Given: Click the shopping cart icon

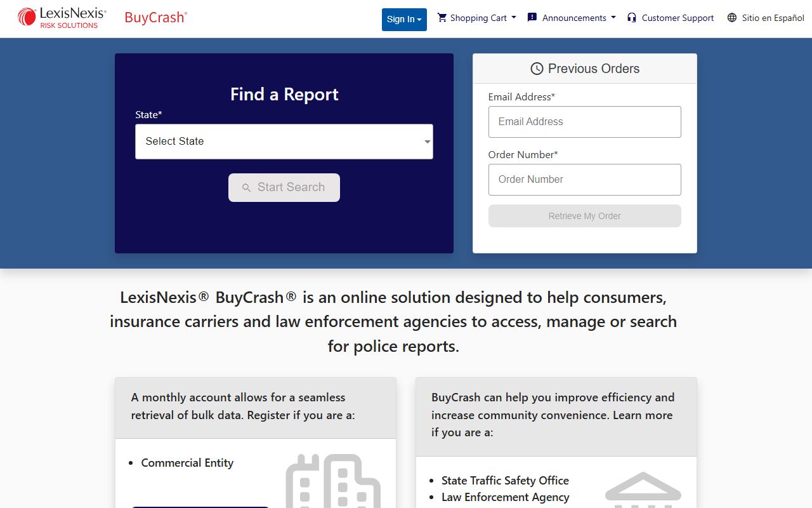Looking at the screenshot, I should point(442,18).
